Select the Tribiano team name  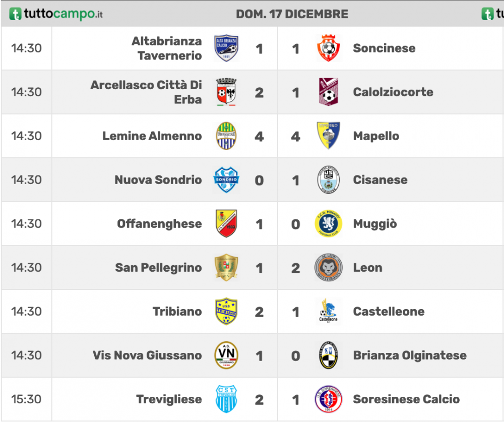point(177,312)
